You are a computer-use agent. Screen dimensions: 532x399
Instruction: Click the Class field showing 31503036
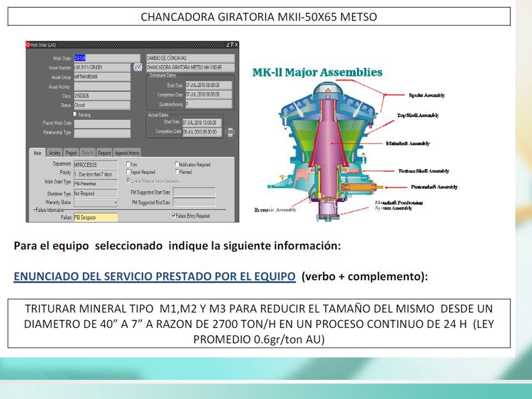(102, 96)
